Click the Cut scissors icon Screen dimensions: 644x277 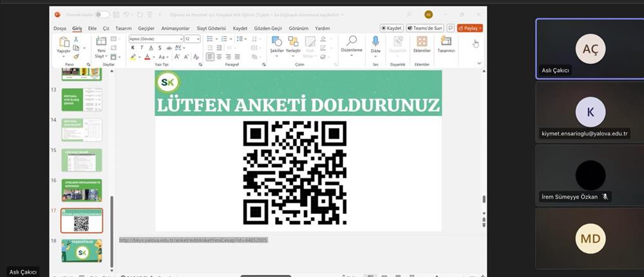(x=76, y=39)
